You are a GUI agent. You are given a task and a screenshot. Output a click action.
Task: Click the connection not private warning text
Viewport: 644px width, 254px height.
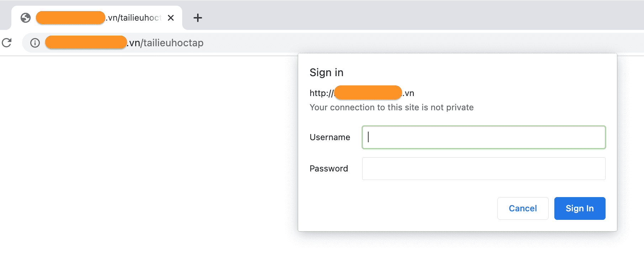pyautogui.click(x=391, y=107)
